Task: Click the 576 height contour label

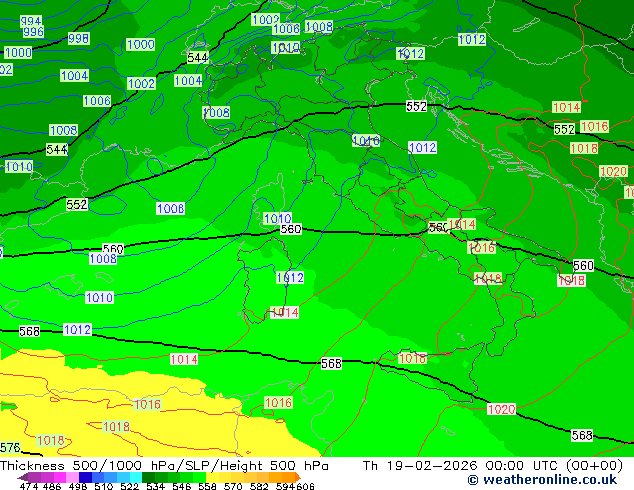Action: 10,448
